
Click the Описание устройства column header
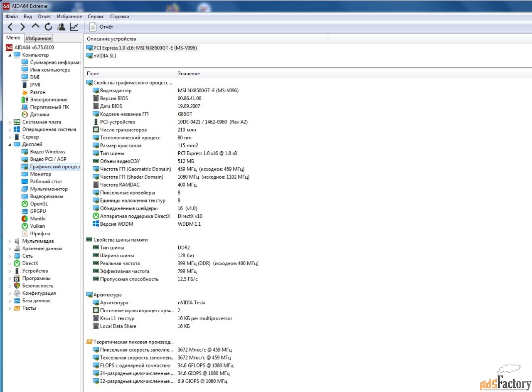[x=206, y=39]
